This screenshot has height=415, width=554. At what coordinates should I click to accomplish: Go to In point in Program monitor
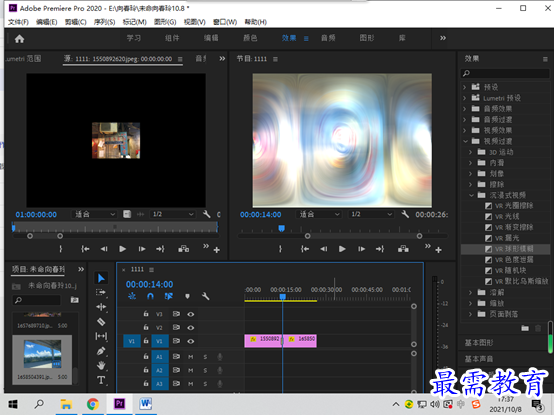coord(305,249)
